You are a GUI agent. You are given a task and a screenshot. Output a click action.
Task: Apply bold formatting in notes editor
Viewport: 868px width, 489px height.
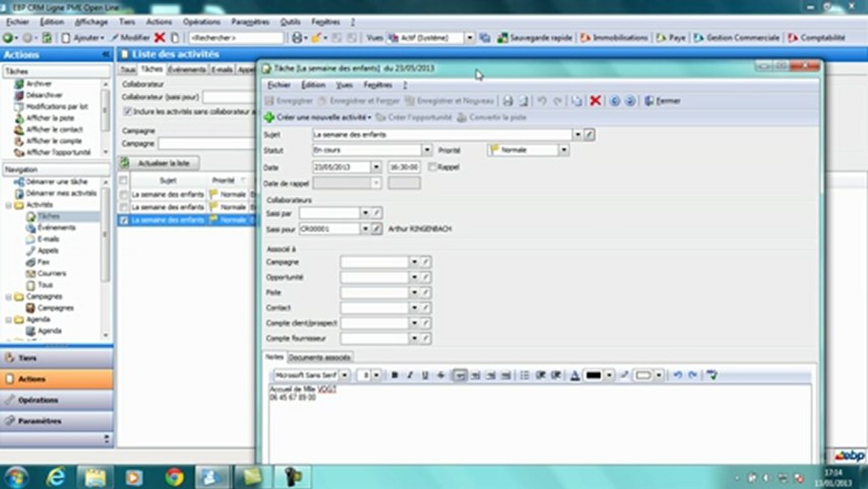[395, 375]
